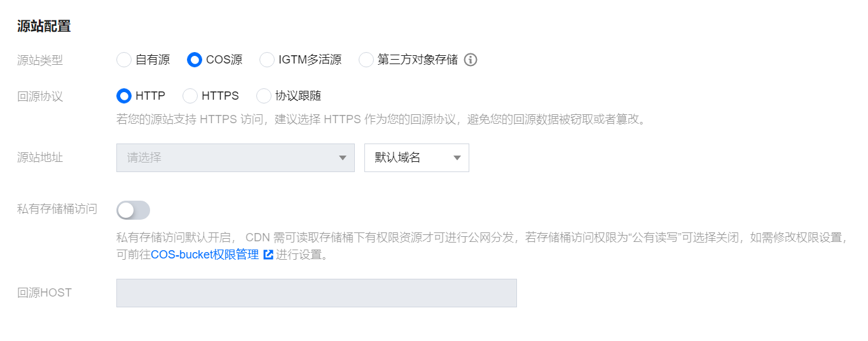The height and width of the screenshot is (341, 868).
Task: Choose IGTM多活源 as origin type
Action: coord(267,60)
